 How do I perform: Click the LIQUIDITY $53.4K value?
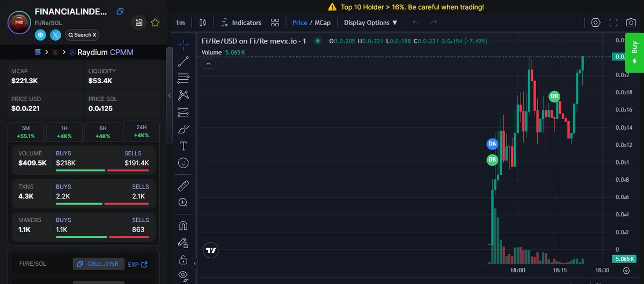point(100,81)
